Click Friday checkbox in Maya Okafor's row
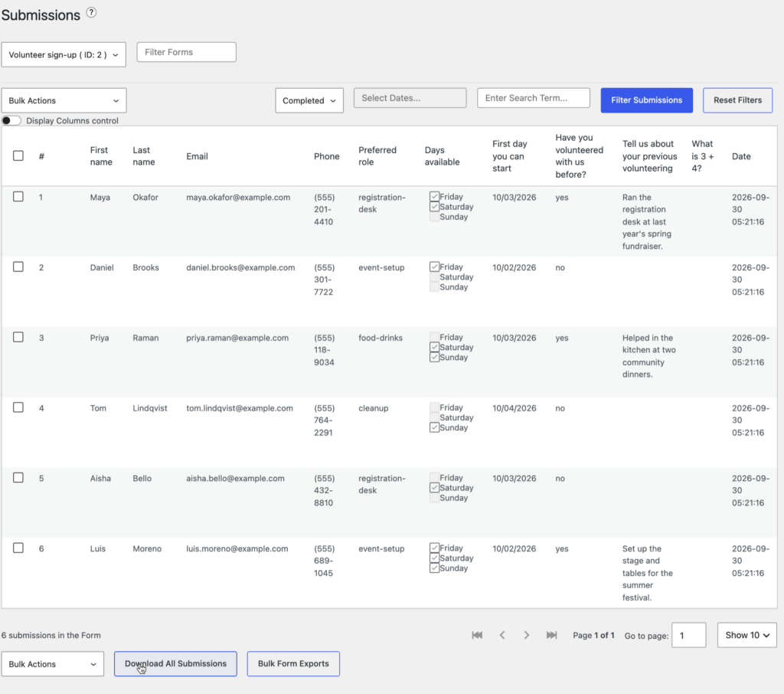The width and height of the screenshot is (784, 694). pyautogui.click(x=434, y=197)
